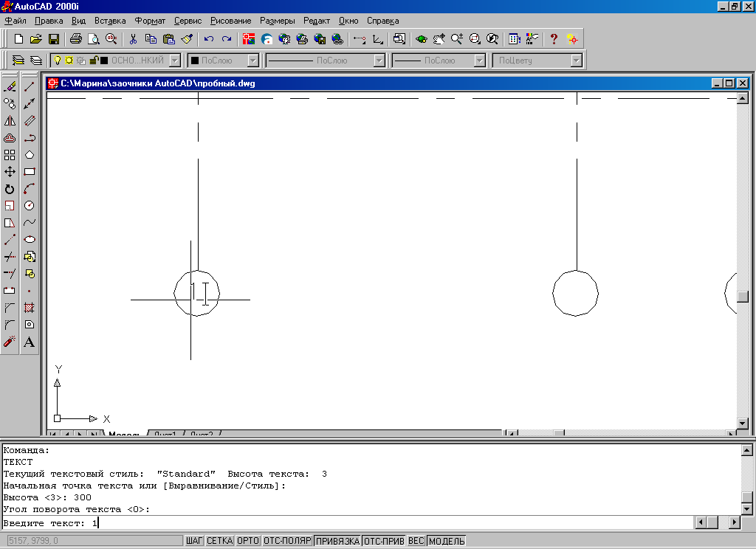Select the Rotate tool
Screen dimensions: 756x549
click(x=10, y=189)
